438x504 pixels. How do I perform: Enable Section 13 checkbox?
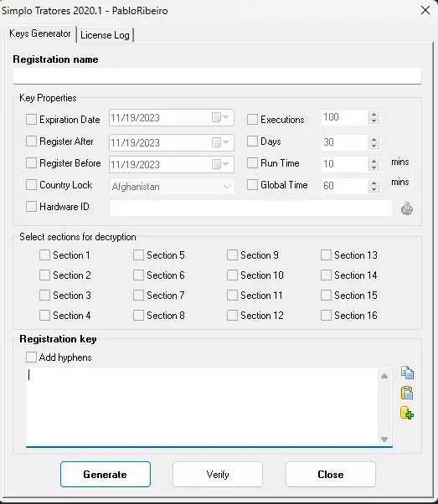[326, 255]
